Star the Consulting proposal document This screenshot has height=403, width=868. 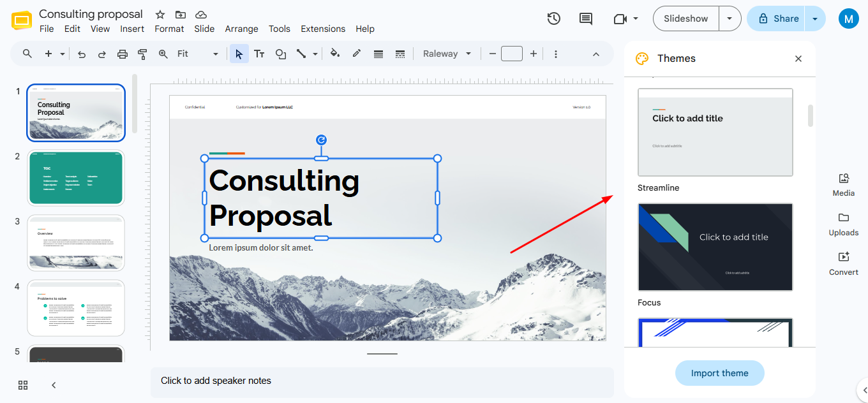click(160, 14)
